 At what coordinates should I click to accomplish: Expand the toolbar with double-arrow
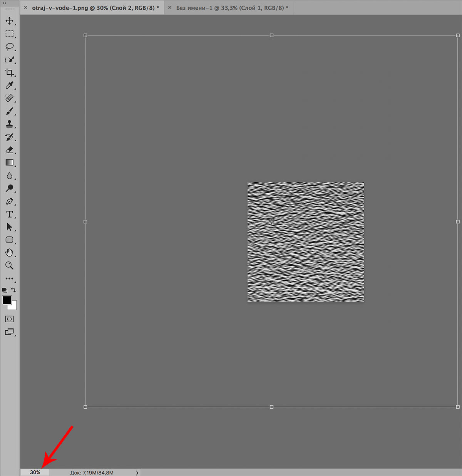(5, 3)
